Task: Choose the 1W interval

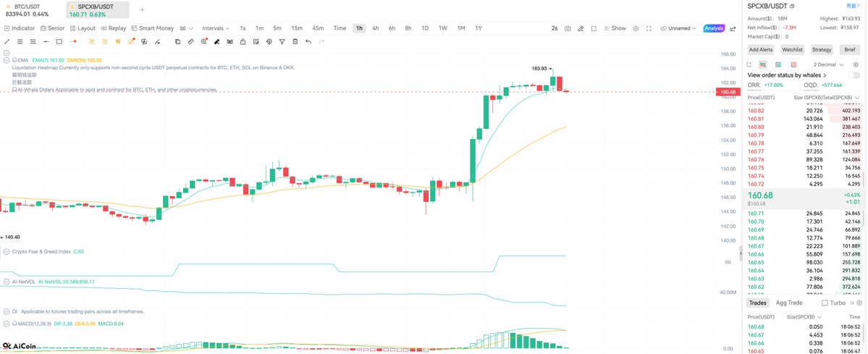Action: 443,28
